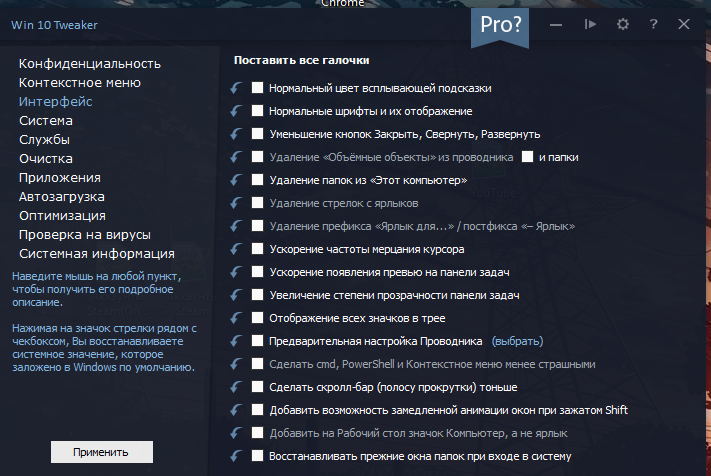Check 'Уменьшение кнопок Закрыть, Свернуть, Развернуть'
Viewport: 711px width, 476px height.
[258, 134]
